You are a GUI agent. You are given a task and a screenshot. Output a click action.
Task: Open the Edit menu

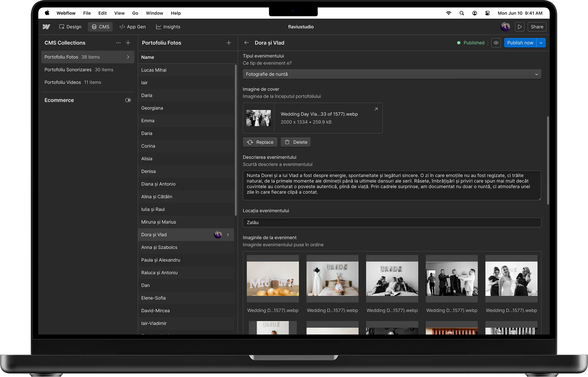point(102,13)
